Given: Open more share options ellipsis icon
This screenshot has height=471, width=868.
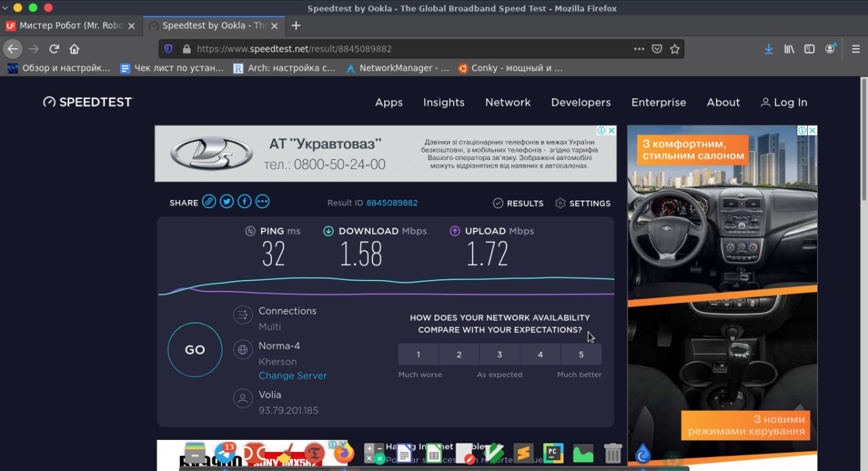Looking at the screenshot, I should [262, 202].
